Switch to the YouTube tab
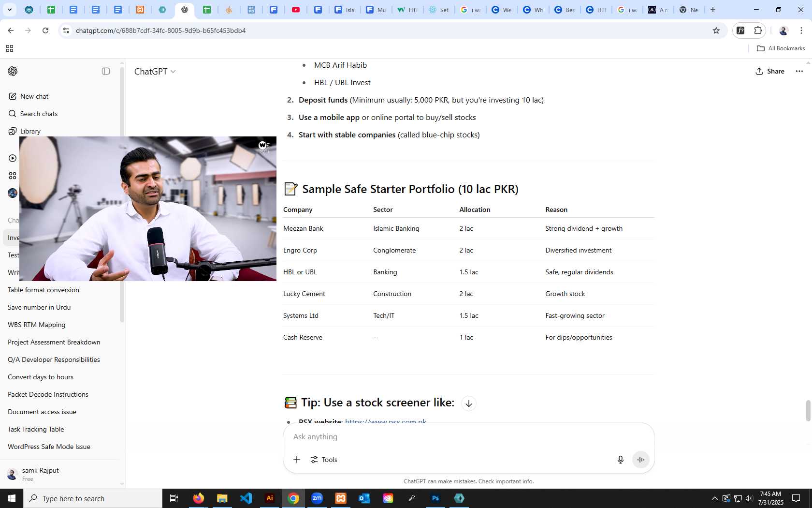 point(296,10)
